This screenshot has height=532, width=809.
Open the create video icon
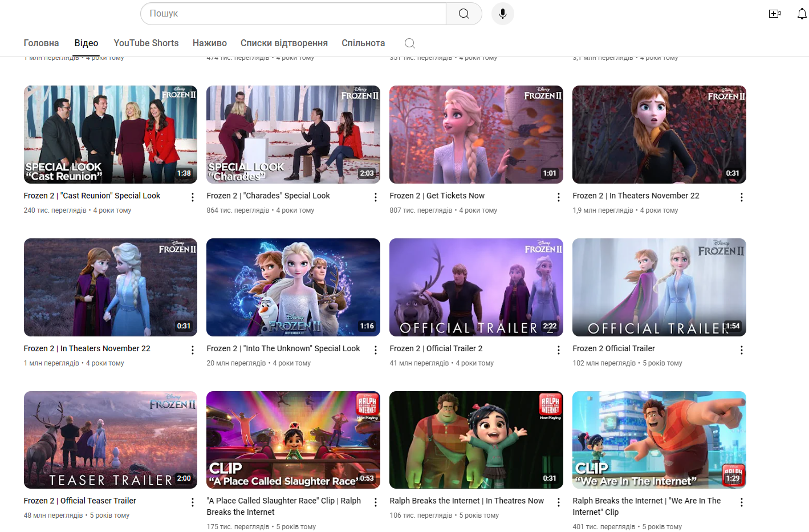775,13
